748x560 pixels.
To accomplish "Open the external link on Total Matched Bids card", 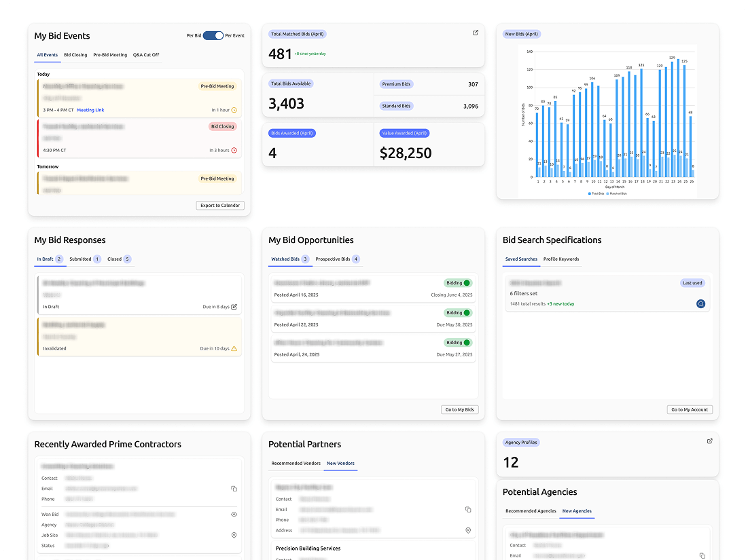I will 475,32.
